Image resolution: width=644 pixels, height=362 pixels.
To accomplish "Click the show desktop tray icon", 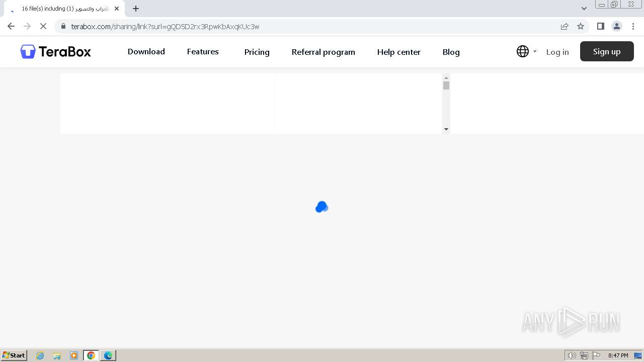I will (638, 355).
